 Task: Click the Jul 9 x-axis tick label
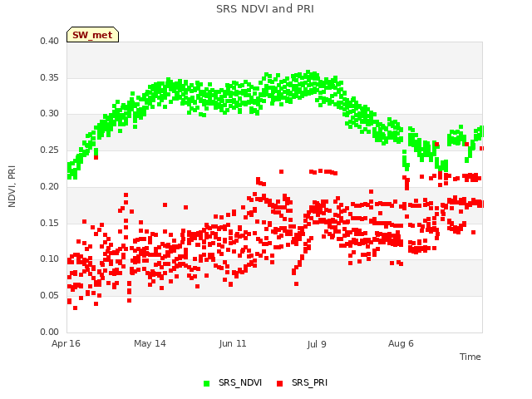click(x=316, y=344)
